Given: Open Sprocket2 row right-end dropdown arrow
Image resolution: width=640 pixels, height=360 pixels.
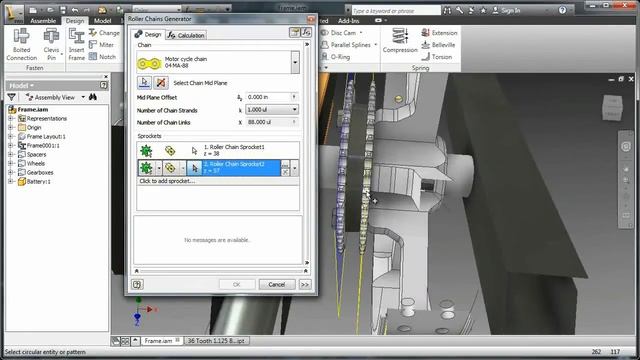Looking at the screenshot, I should (x=294, y=168).
